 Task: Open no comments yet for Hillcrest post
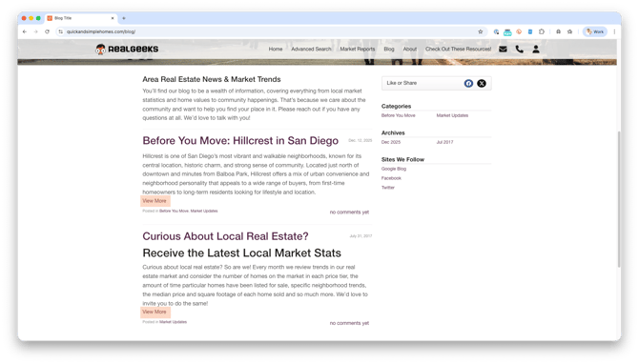(x=349, y=212)
